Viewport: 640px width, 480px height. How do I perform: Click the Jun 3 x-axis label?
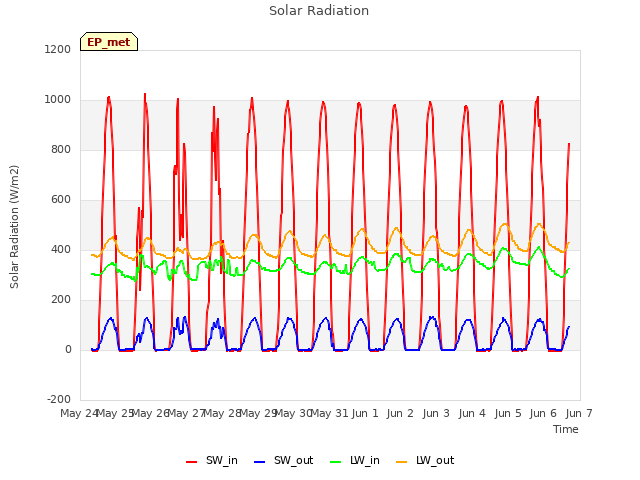coord(436,413)
